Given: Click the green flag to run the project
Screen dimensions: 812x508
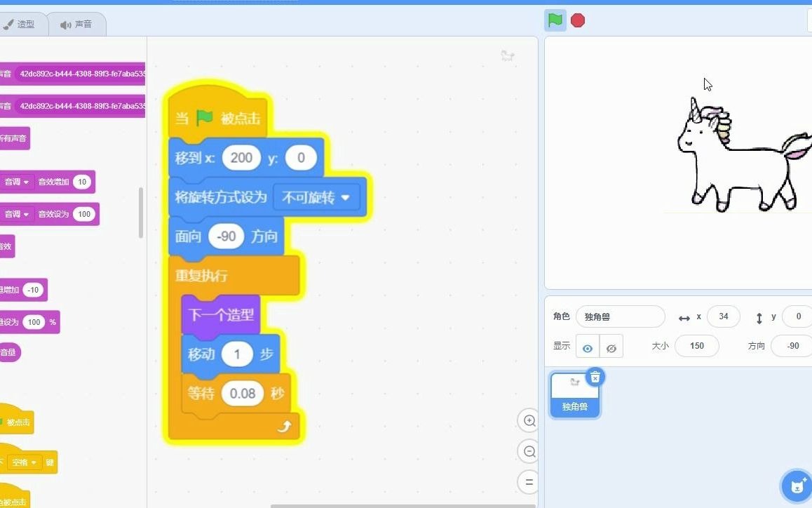Looking at the screenshot, I should click(x=555, y=20).
